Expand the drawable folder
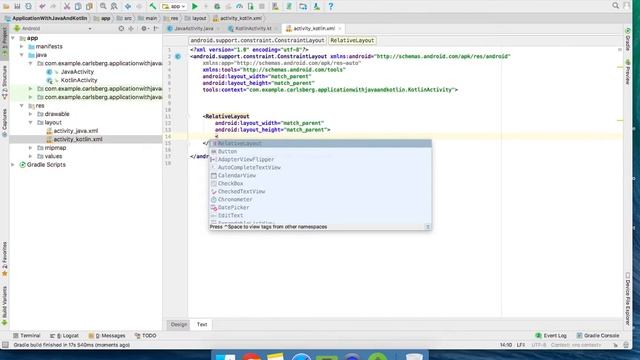 [x=30, y=114]
